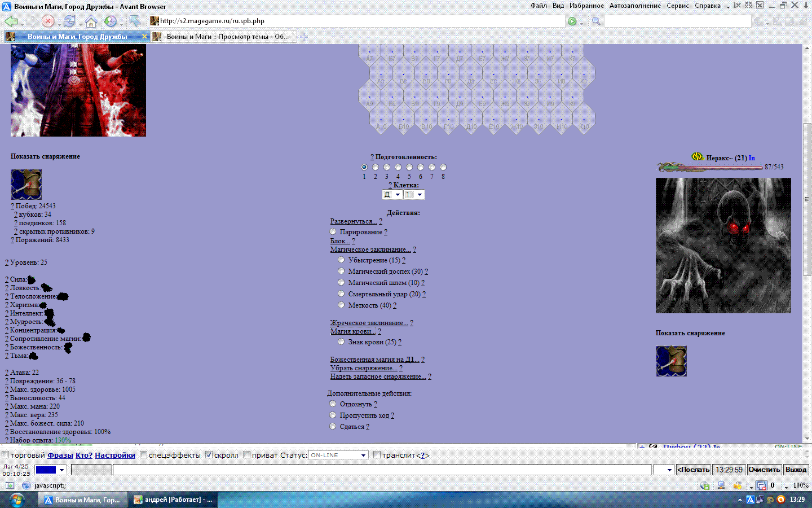Select the Сдаться option
The width and height of the screenshot is (812, 508).
coord(333,426)
